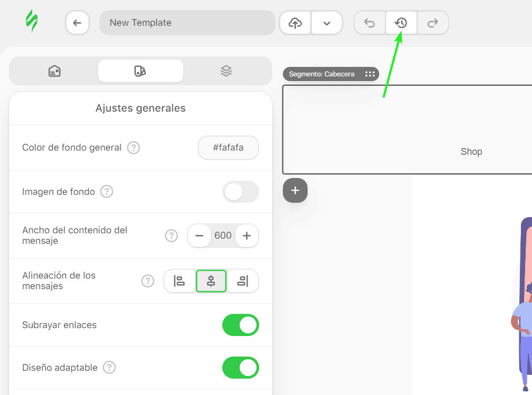Enable the Imagen de fondo toggle

click(241, 192)
